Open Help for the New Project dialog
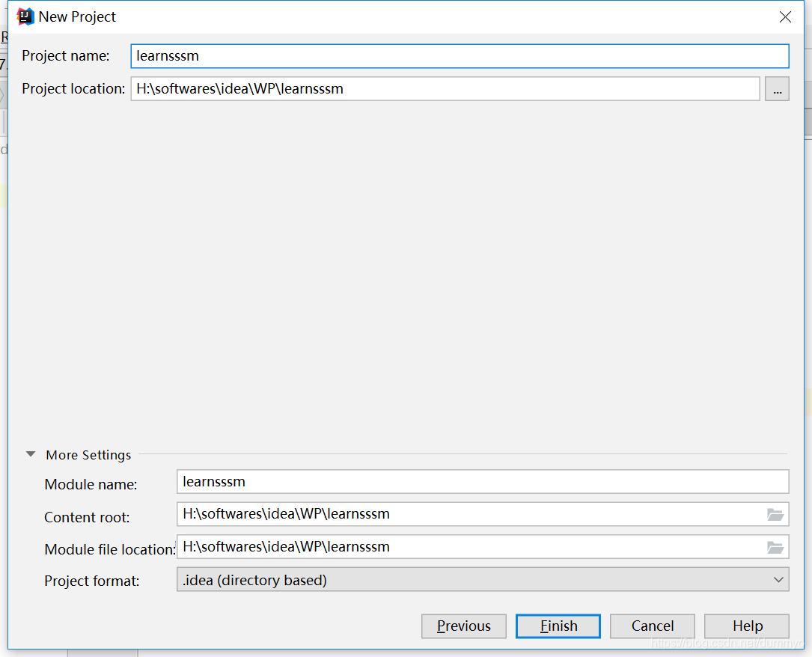812x657 pixels. (x=747, y=626)
